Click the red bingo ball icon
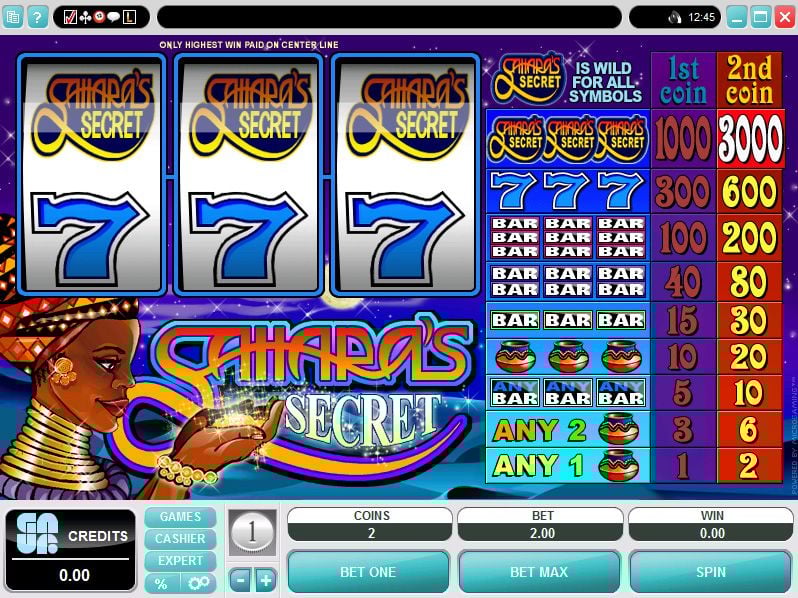798x598 pixels. pyautogui.click(x=99, y=17)
